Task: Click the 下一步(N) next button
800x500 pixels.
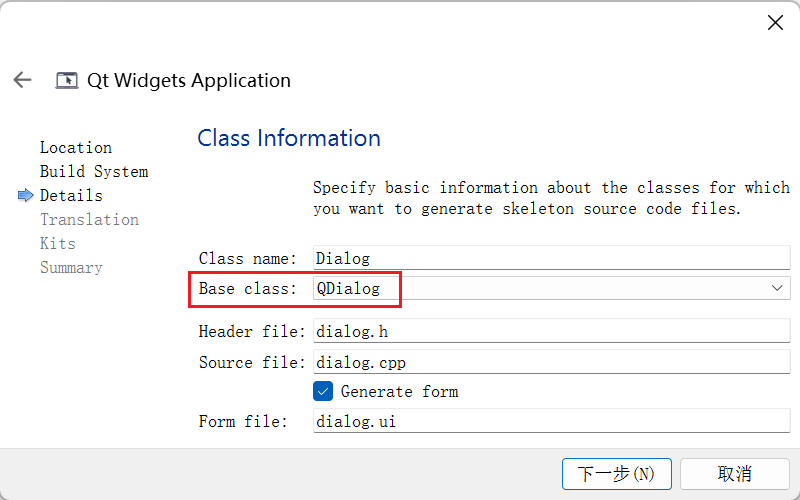Action: pos(616,474)
